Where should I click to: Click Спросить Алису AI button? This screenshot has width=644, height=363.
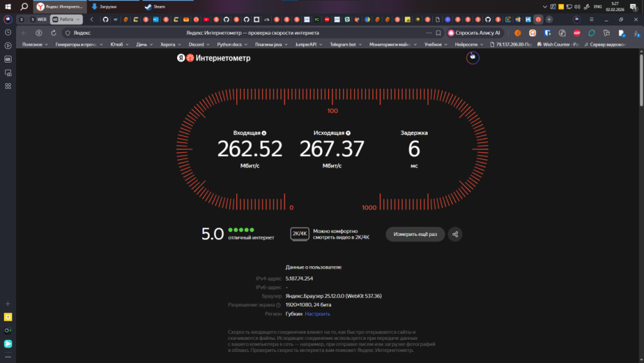pyautogui.click(x=474, y=32)
